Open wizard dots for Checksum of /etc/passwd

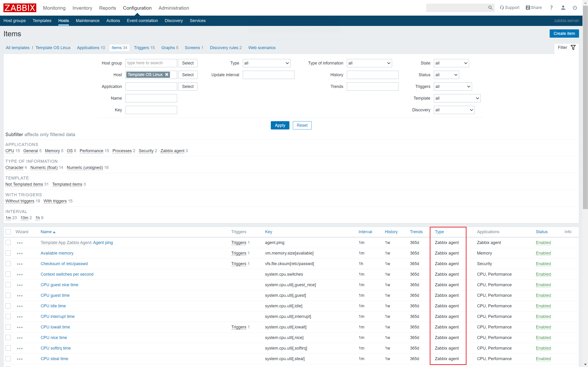coord(20,264)
